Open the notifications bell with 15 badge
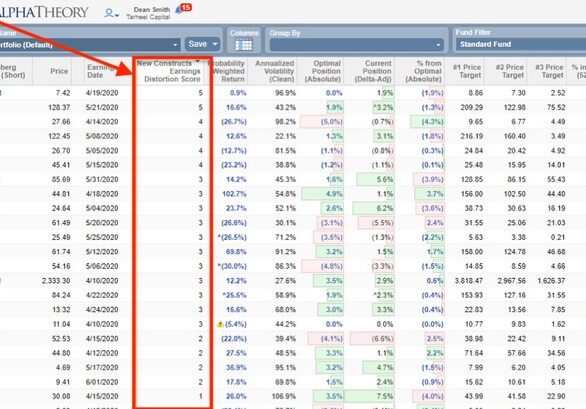586x409 pixels. click(184, 8)
